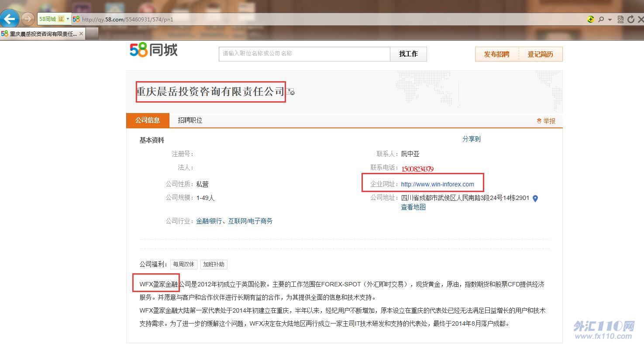Refresh the page with the reload icon
644x344 pixels.
630,19
